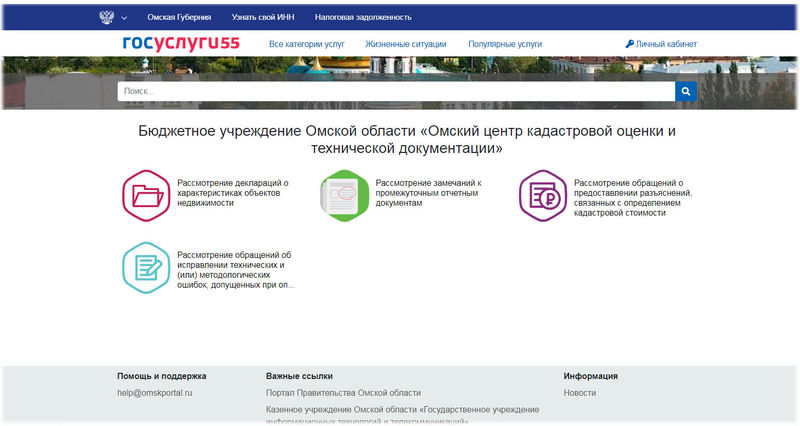The height and width of the screenshot is (426, 800).
Task: Go to the госуслуги55 logo homepage
Action: pos(181,43)
